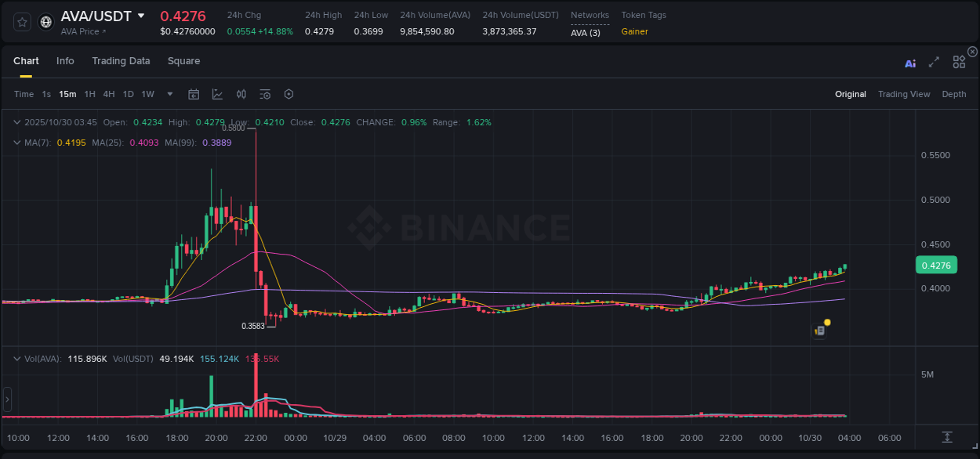Open chart settings via hexagon gear icon
The image size is (980, 459).
pos(289,94)
